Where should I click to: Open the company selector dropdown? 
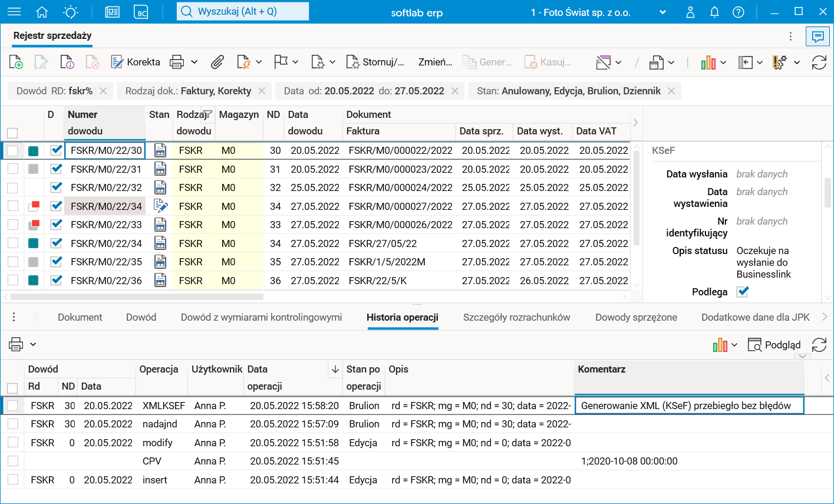click(662, 12)
